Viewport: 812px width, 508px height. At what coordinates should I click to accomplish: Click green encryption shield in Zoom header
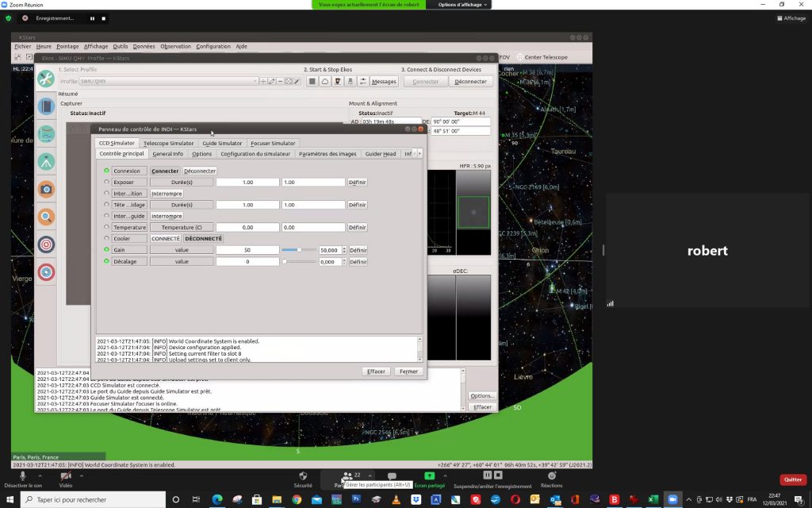pos(8,18)
